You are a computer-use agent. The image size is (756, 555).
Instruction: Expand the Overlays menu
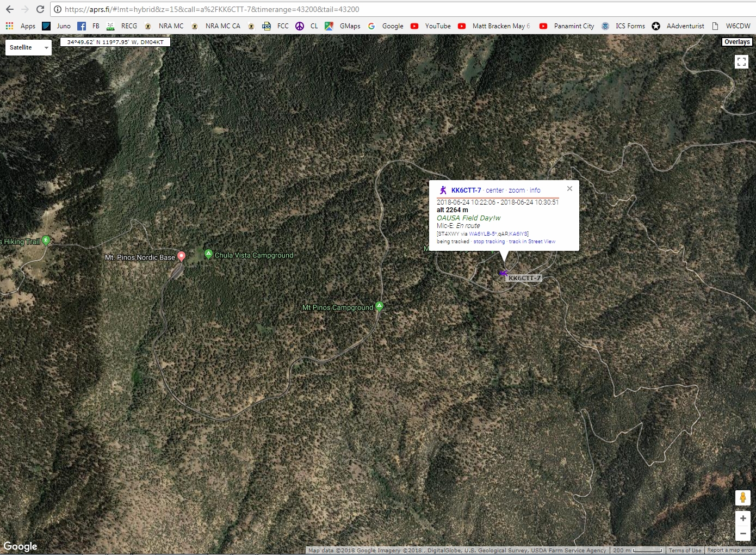737,42
